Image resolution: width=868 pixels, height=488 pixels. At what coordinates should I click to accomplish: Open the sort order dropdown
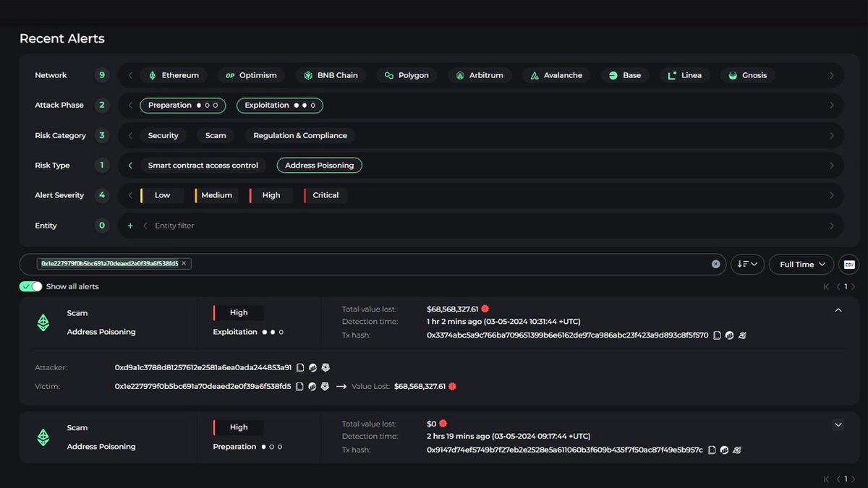(x=747, y=265)
